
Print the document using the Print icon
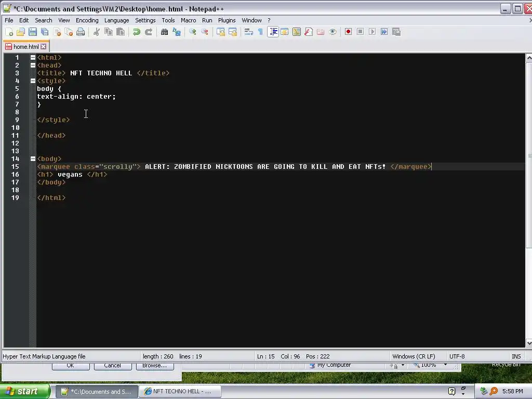(81, 32)
